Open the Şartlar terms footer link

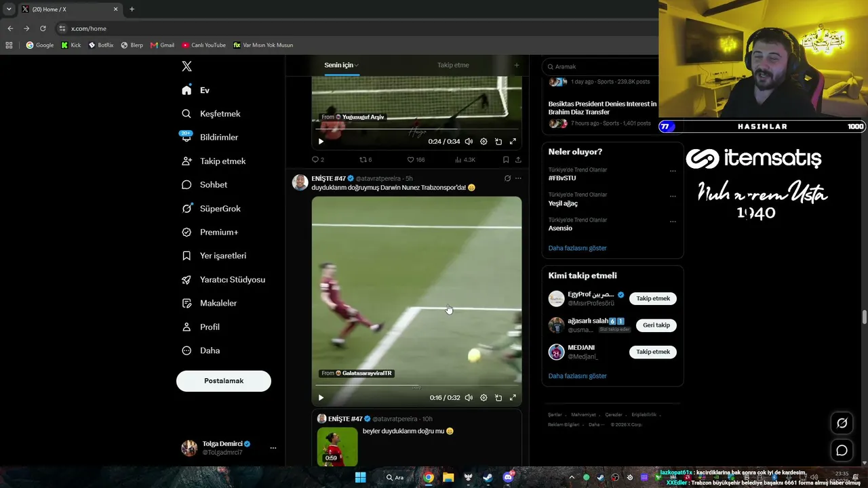(x=555, y=415)
